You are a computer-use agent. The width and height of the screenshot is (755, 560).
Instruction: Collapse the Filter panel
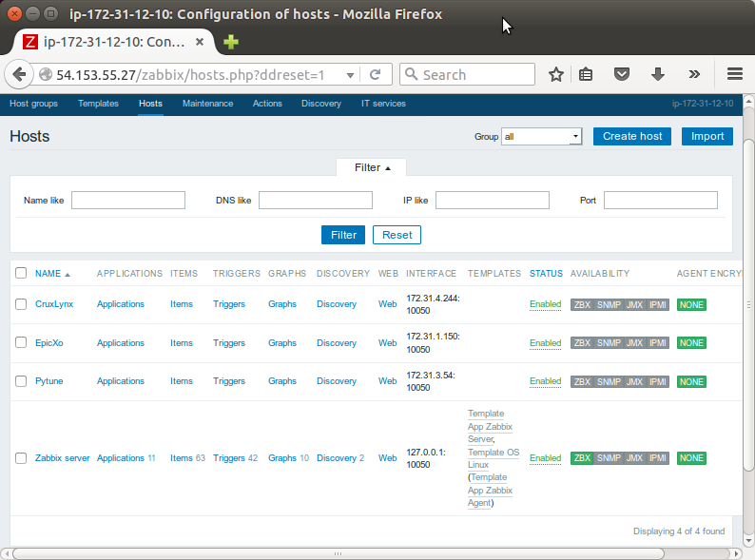coord(372,167)
